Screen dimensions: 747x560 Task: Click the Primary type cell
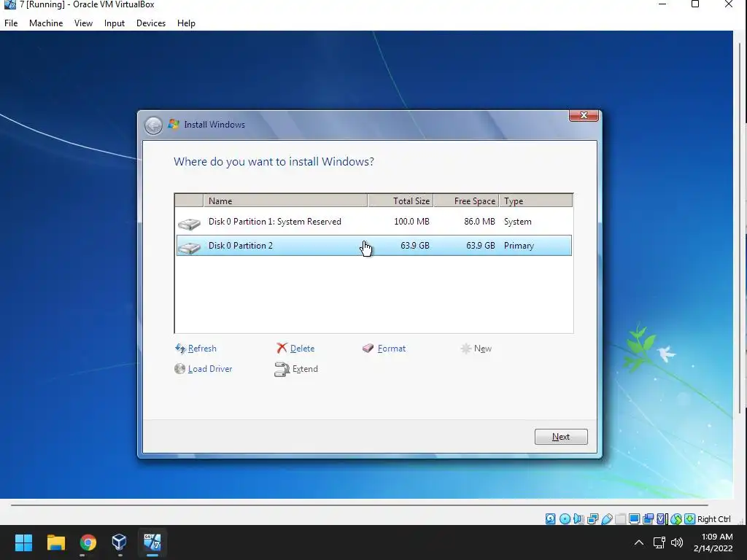[519, 246]
